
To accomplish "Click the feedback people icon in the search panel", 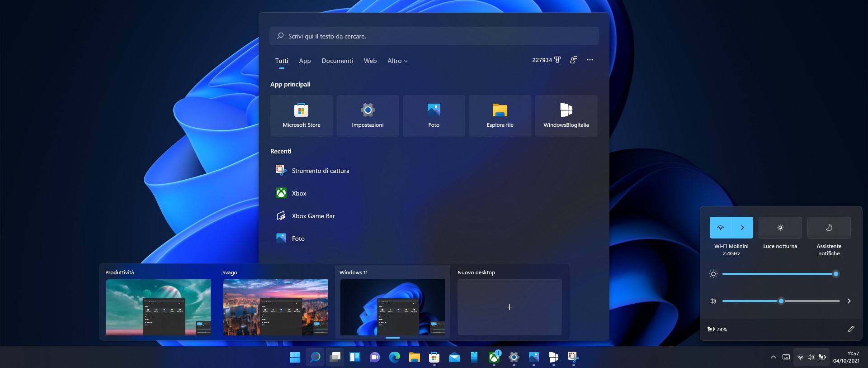I will tap(574, 60).
